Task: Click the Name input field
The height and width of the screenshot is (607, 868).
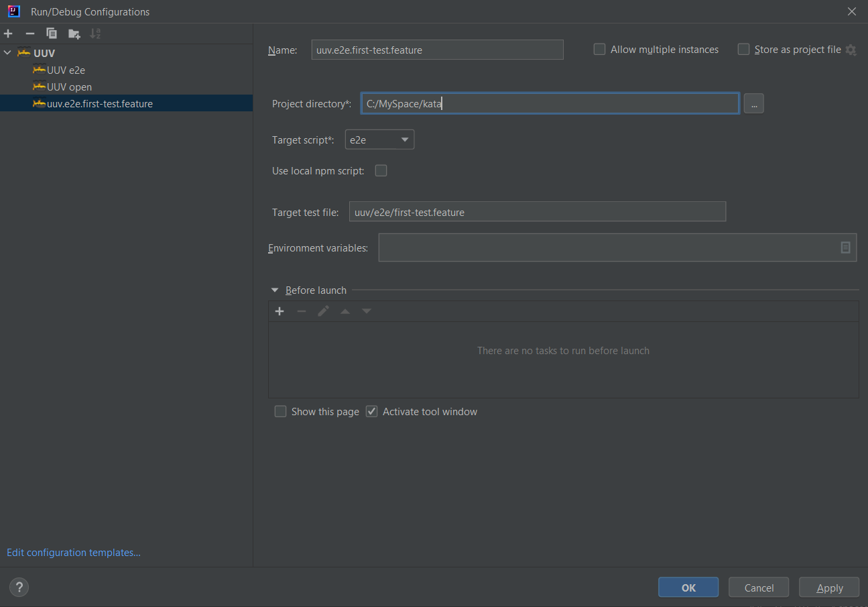Action: [437, 50]
